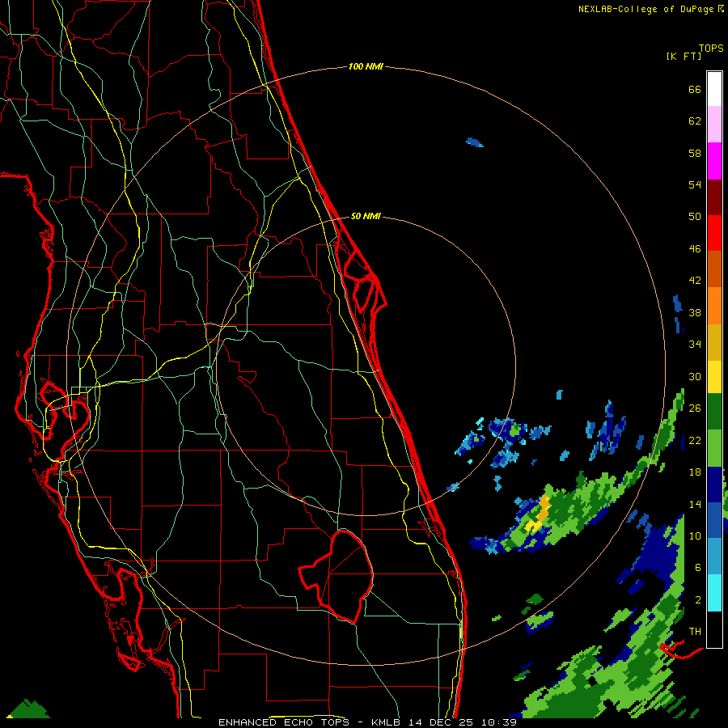This screenshot has width=728, height=728.
Task: Click the legend value 6
Action: coord(697,568)
